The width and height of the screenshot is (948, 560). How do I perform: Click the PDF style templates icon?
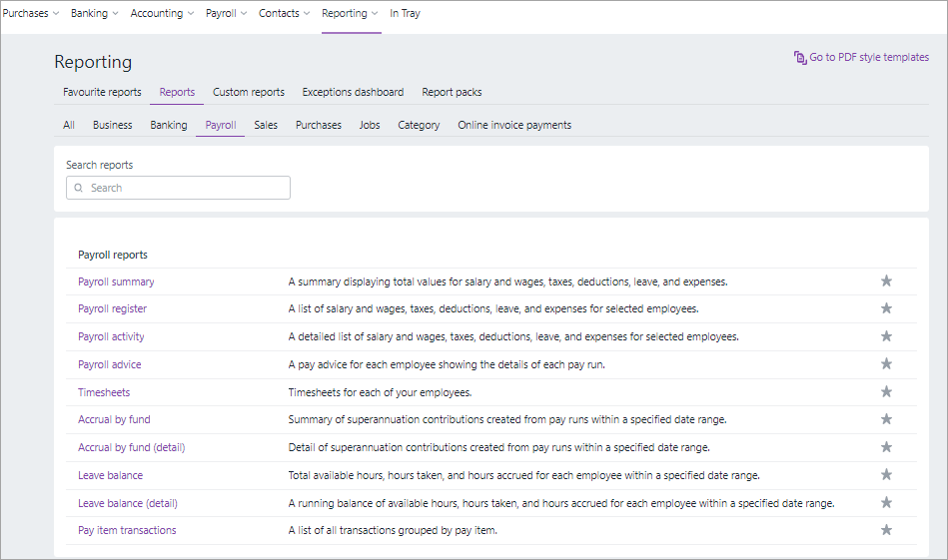[800, 58]
